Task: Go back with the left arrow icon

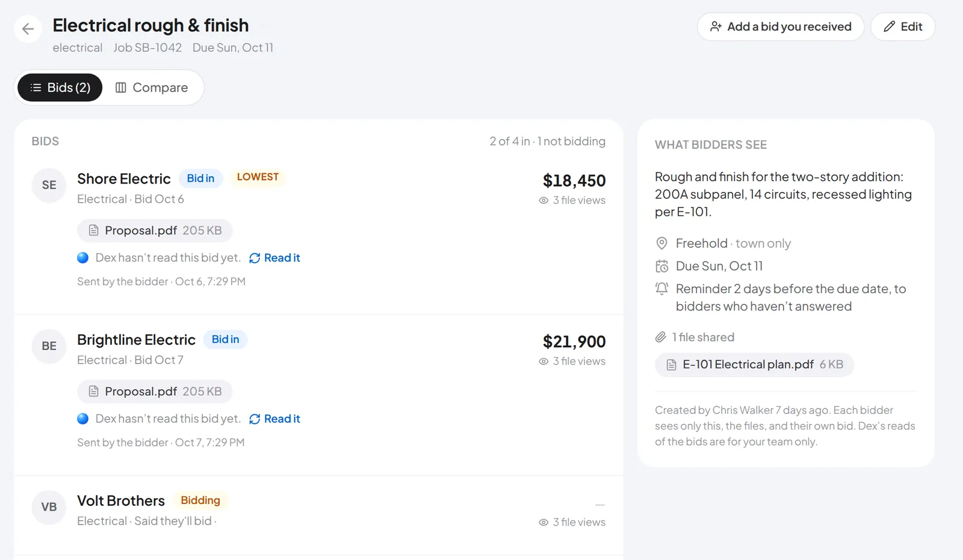Action: point(28,28)
